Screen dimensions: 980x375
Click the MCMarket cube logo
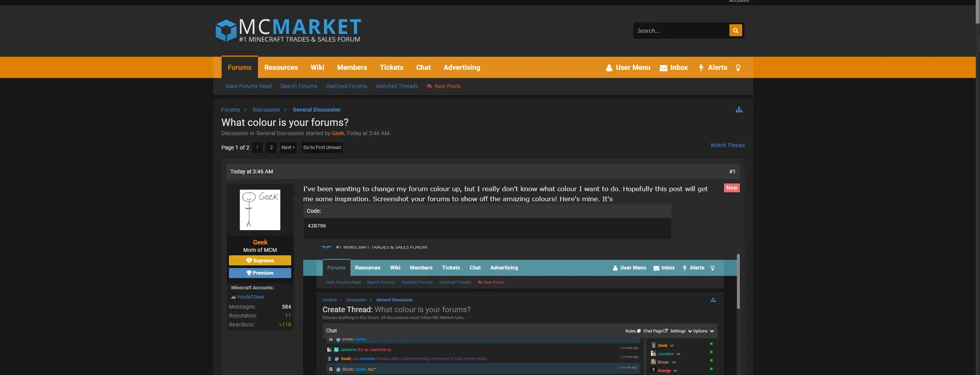pos(226,30)
